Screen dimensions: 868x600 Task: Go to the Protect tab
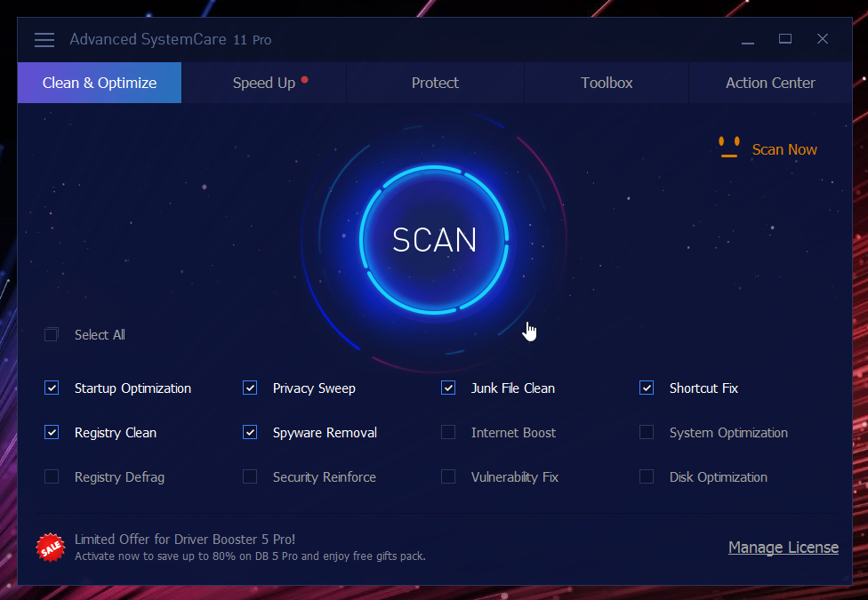435,83
